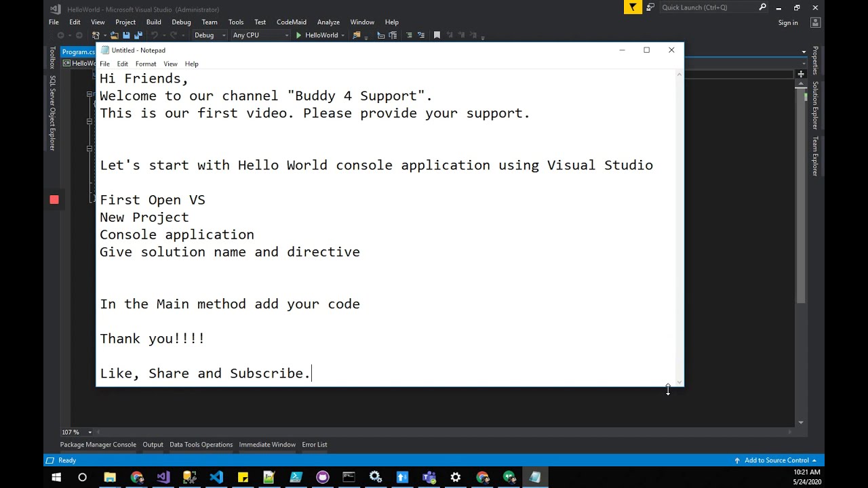Open the SQL Server Object Explorer side tab

click(52, 113)
